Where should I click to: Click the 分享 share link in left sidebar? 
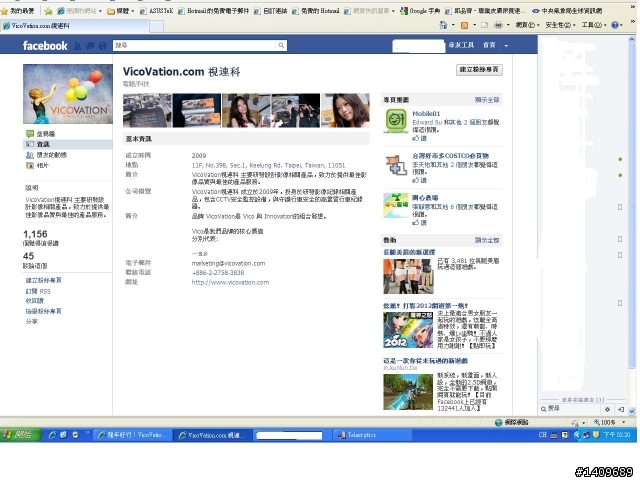pyautogui.click(x=31, y=322)
